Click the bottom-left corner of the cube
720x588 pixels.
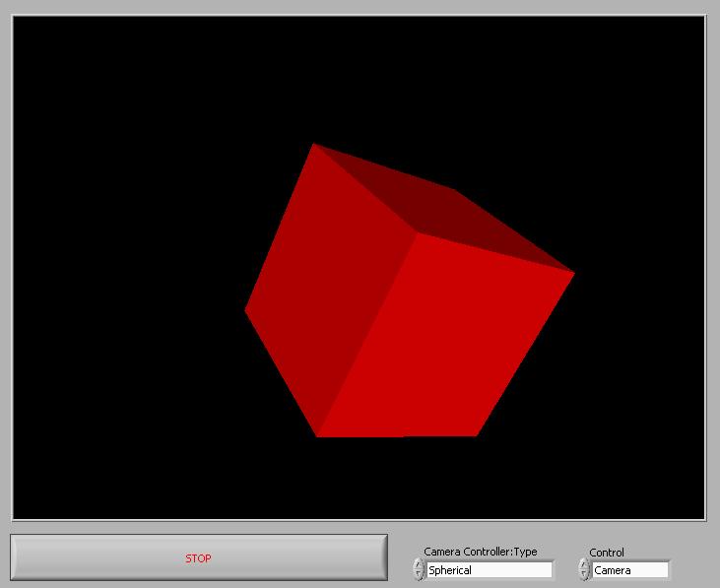coord(318,435)
